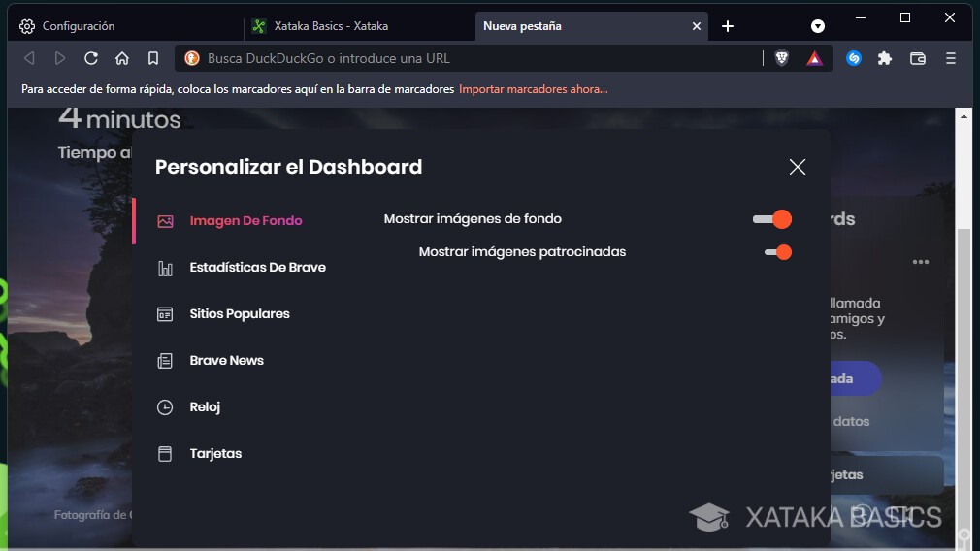Viewport: 980px width, 551px height.
Task: Reload the current page
Action: [x=91, y=58]
